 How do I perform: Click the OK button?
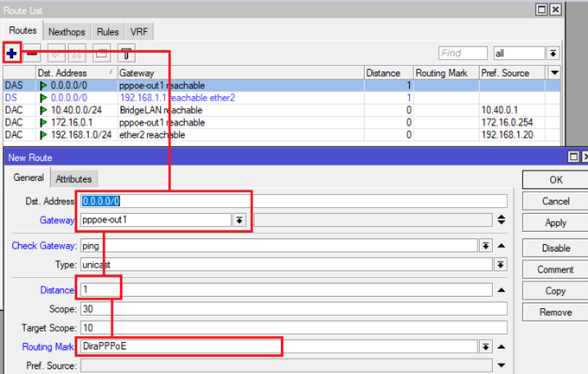555,179
